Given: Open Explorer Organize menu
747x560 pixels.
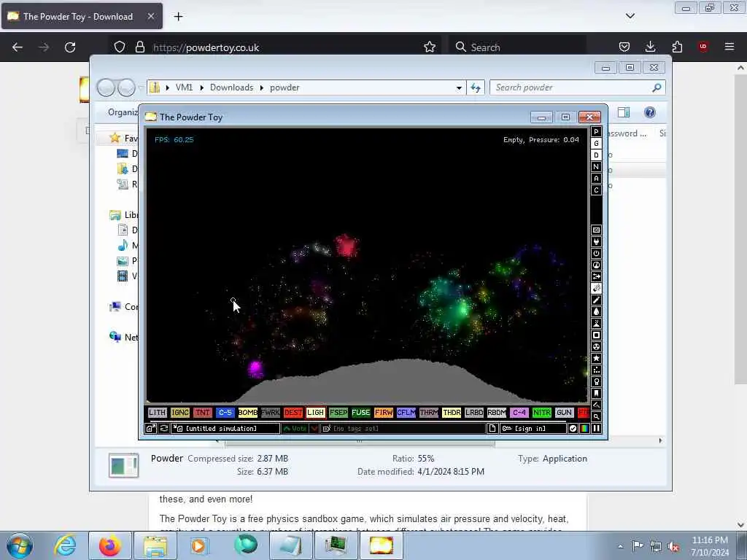Looking at the screenshot, I should [123, 112].
